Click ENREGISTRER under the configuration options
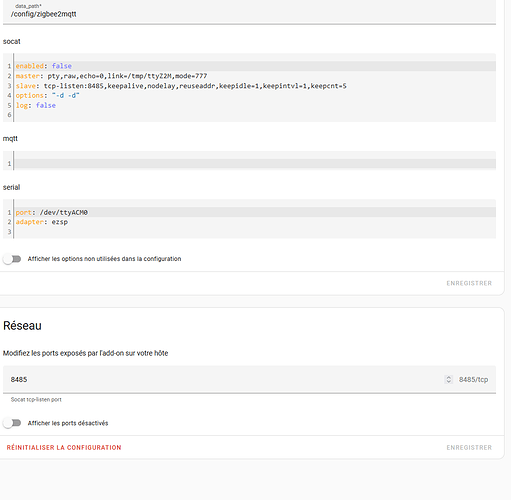511x500 pixels. 469,283
